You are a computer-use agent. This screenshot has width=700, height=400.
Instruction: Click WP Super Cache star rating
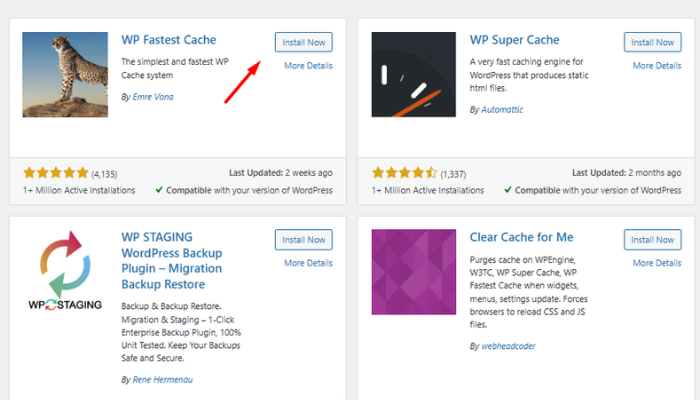pyautogui.click(x=404, y=172)
